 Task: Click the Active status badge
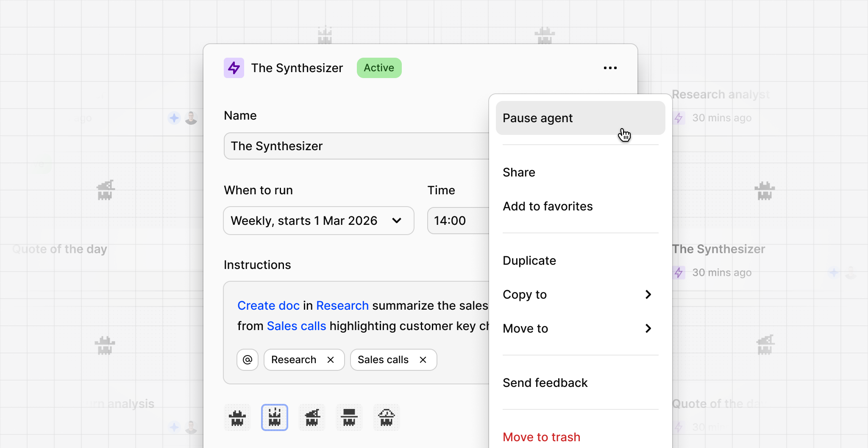(379, 68)
